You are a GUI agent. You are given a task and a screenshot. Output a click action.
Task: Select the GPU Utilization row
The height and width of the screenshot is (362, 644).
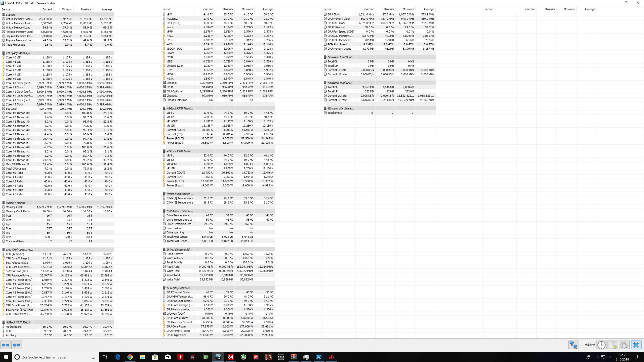coord(379,27)
